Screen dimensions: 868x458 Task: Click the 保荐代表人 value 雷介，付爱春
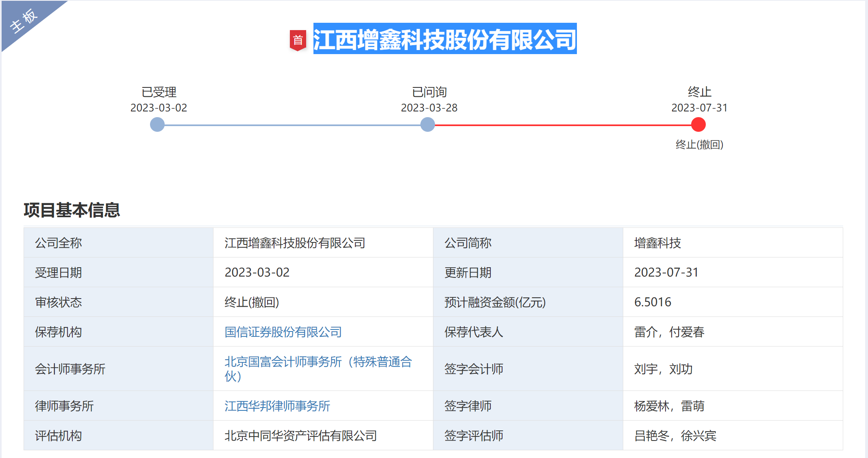[669, 332]
